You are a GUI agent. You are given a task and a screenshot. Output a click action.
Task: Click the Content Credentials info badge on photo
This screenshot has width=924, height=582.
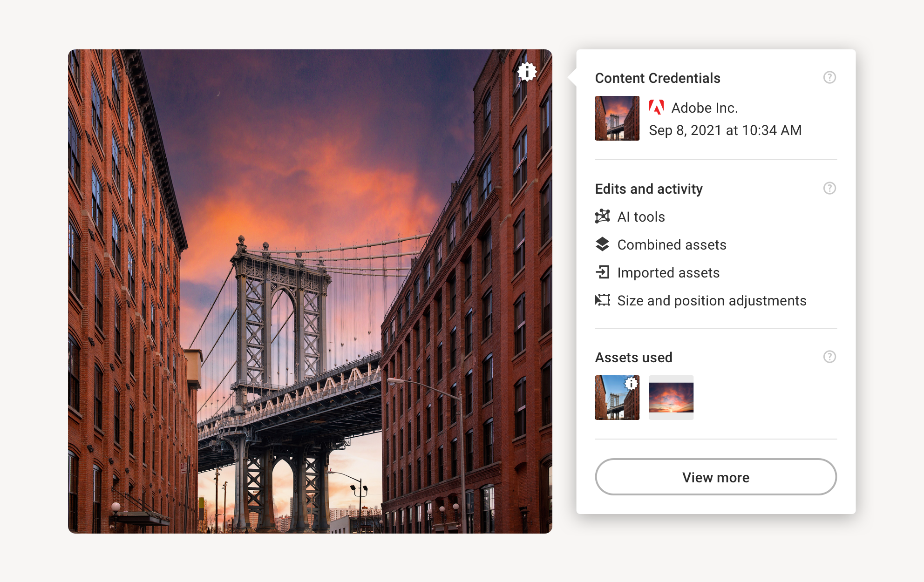pos(527,72)
